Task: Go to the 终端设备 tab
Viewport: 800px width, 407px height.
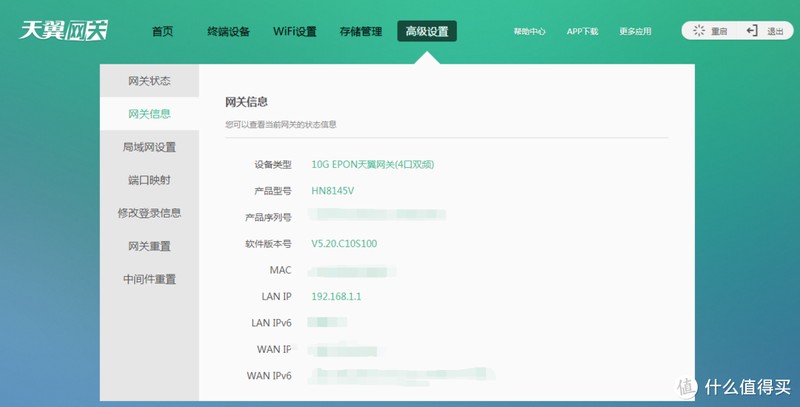Action: (229, 31)
